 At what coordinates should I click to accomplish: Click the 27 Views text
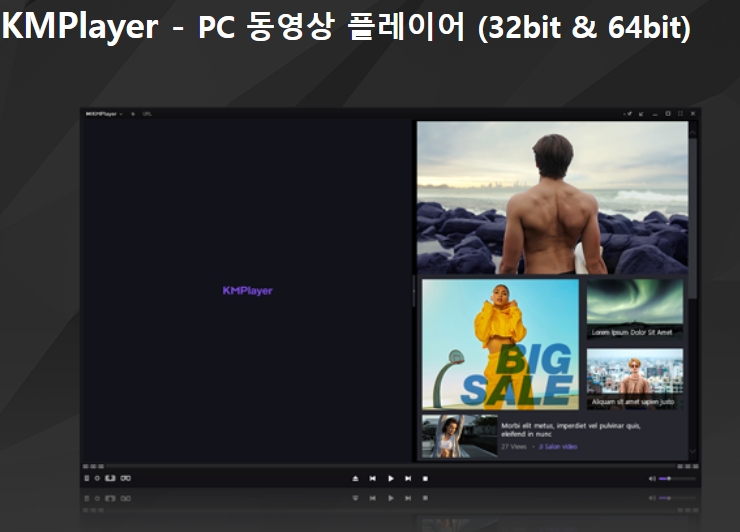coord(513,447)
